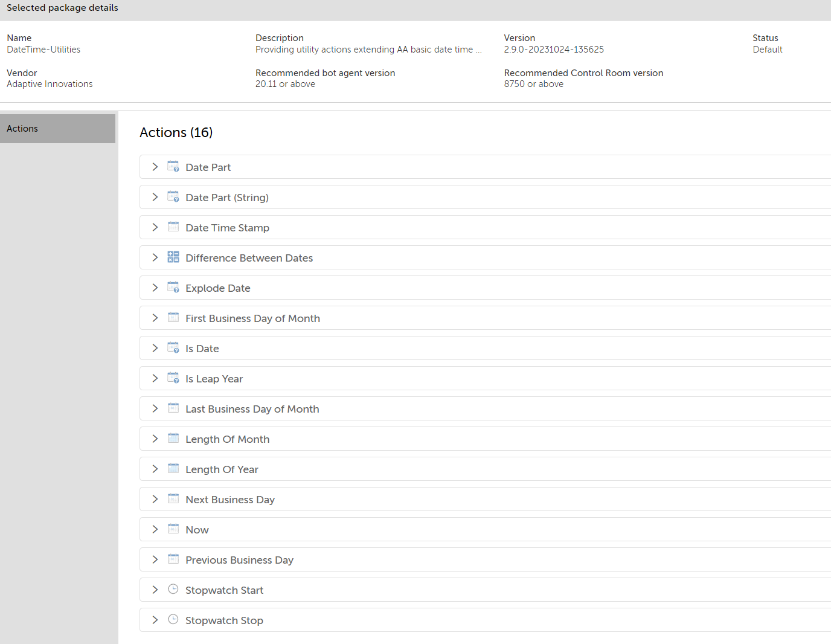The image size is (831, 644).
Task: Click the Is Leap Year action name
Action: (x=214, y=379)
